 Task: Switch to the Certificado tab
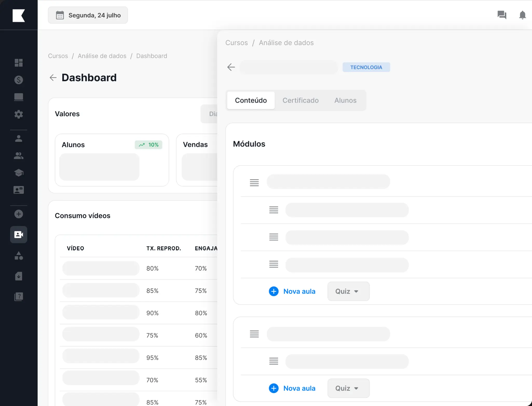tap(301, 100)
